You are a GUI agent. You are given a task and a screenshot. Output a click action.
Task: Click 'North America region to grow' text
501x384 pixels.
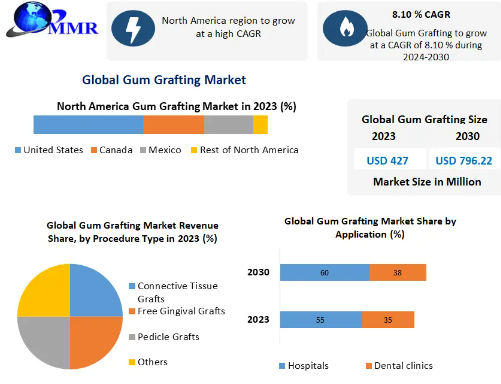coord(228,21)
